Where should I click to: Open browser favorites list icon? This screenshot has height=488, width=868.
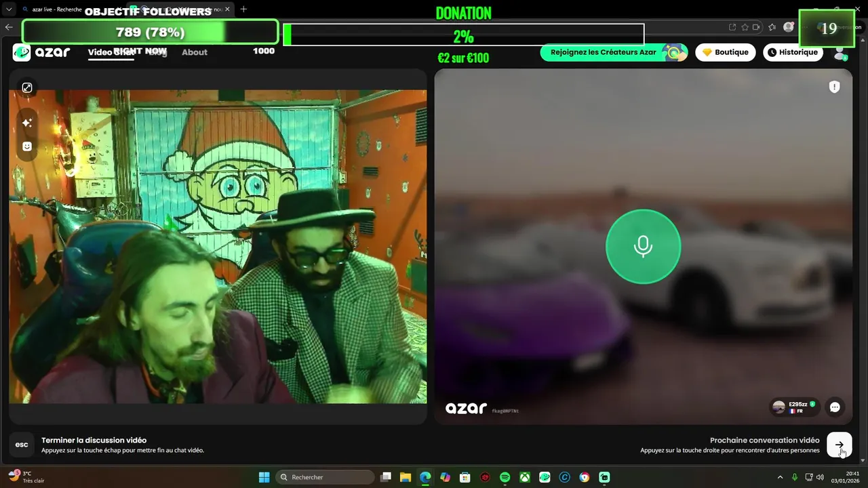[772, 27]
